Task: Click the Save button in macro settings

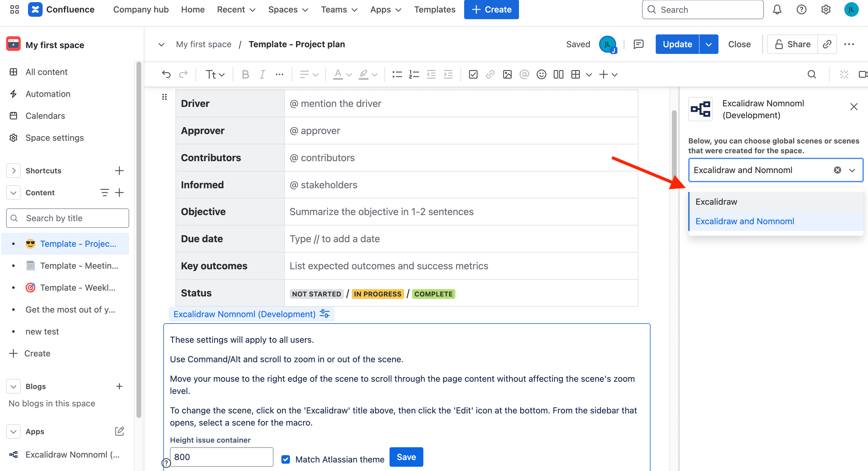Action: pos(406,457)
